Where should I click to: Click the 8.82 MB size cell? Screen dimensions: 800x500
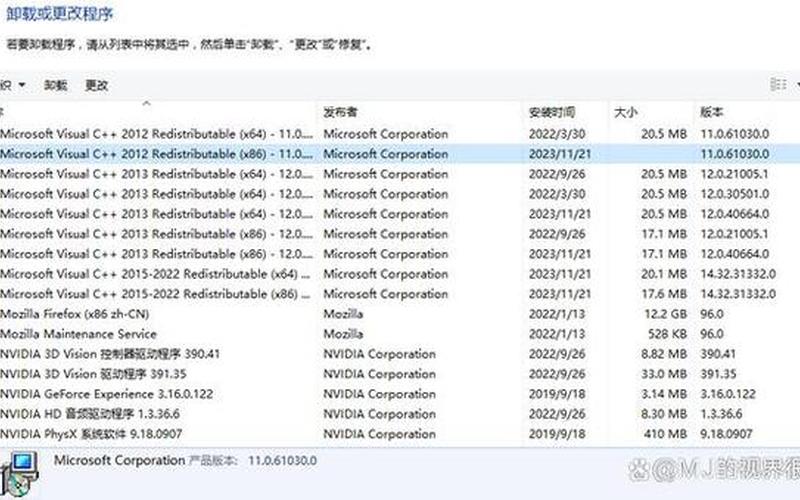tap(664, 354)
